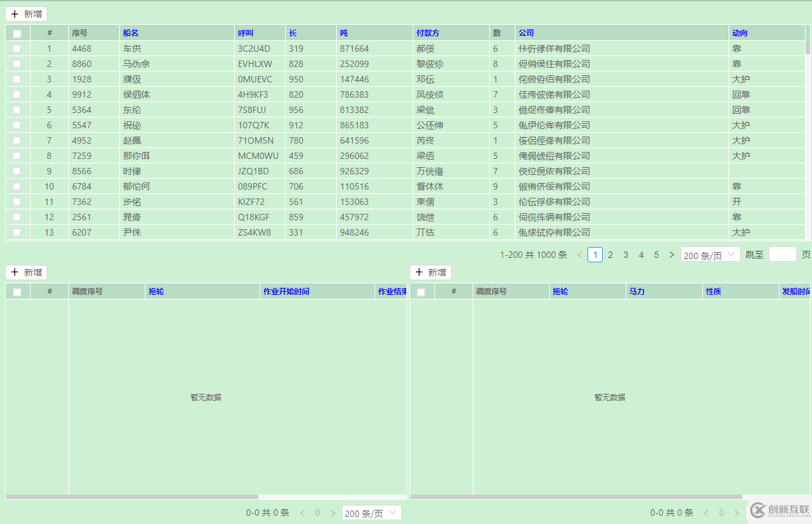Viewport: 812px width, 524px height.
Task: Click the previous-page arrow in the top pagination
Action: point(579,254)
